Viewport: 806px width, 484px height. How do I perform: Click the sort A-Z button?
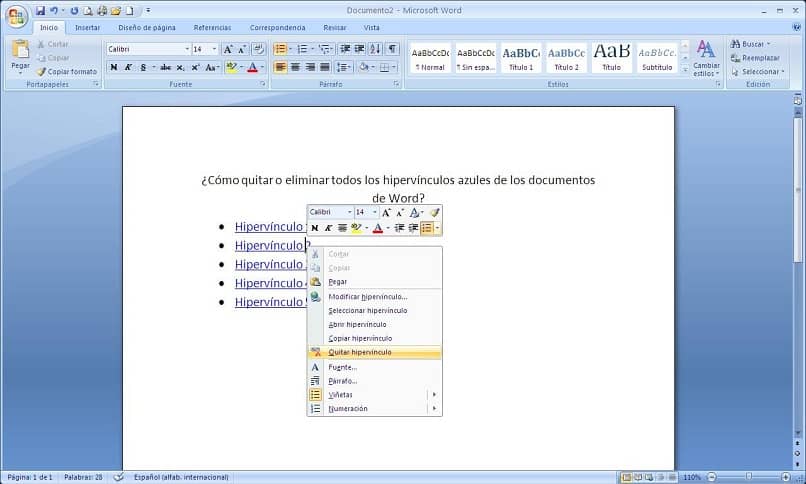375,49
